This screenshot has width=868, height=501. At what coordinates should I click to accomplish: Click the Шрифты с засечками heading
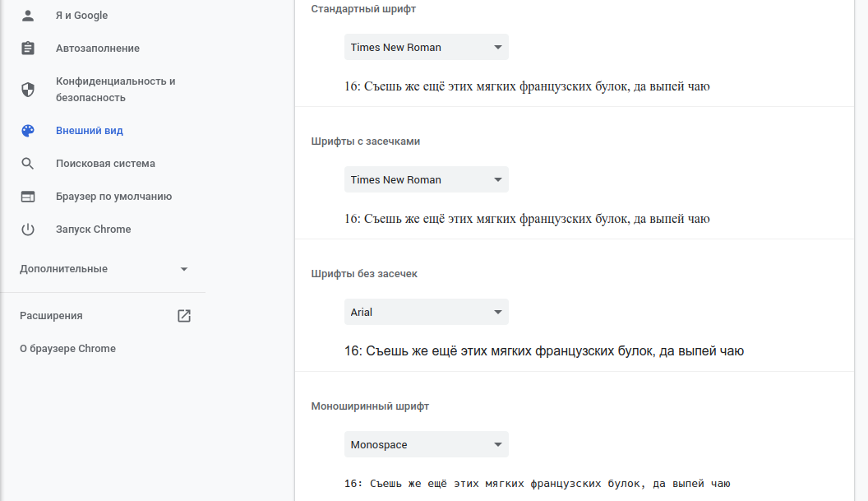365,141
